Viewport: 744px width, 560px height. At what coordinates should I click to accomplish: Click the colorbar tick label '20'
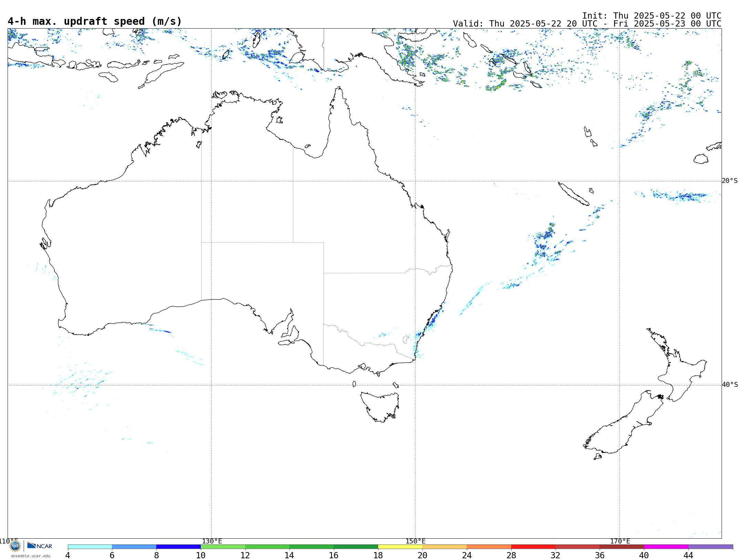(423, 555)
